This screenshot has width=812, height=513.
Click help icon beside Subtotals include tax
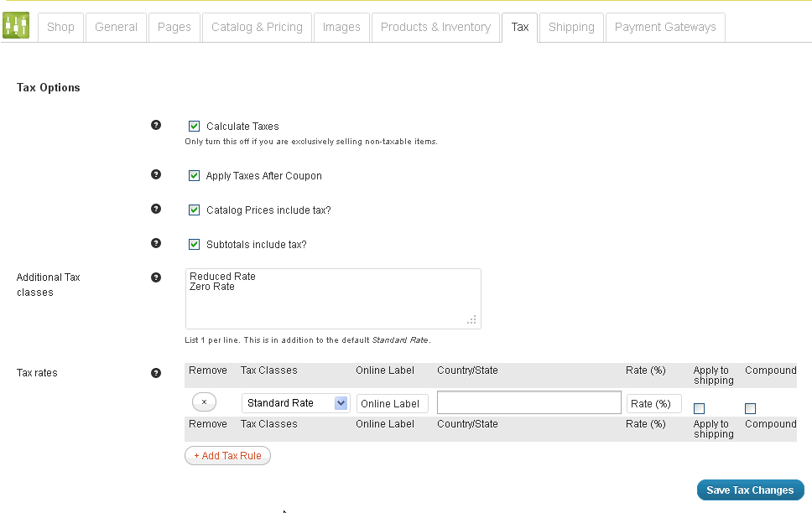click(156, 243)
